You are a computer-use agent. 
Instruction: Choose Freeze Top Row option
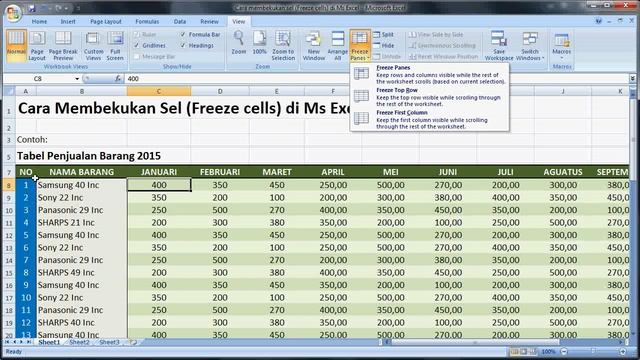pyautogui.click(x=429, y=97)
